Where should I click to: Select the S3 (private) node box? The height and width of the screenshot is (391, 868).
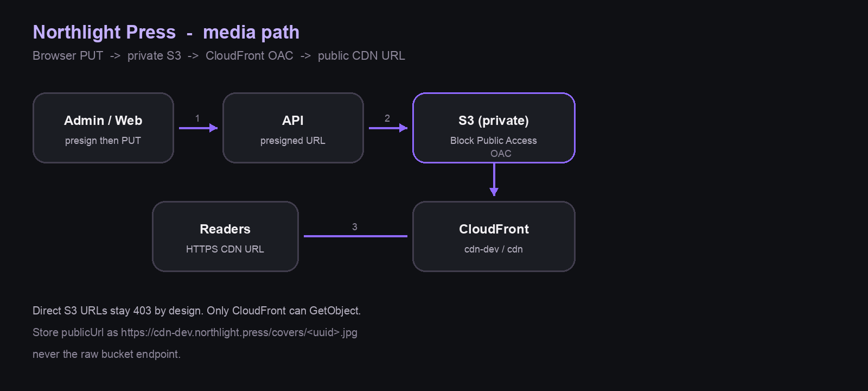click(494, 128)
